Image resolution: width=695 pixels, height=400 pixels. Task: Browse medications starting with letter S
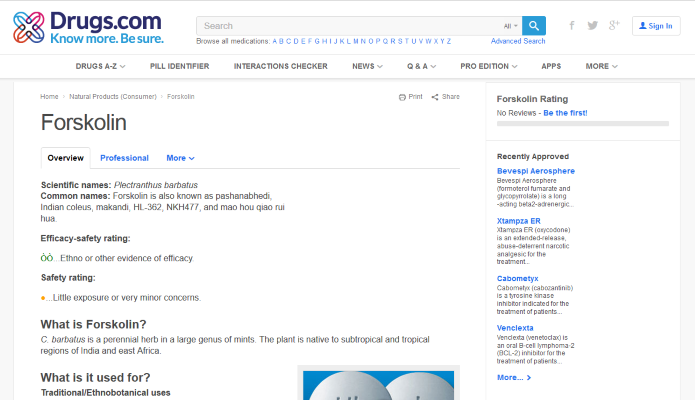coord(400,41)
